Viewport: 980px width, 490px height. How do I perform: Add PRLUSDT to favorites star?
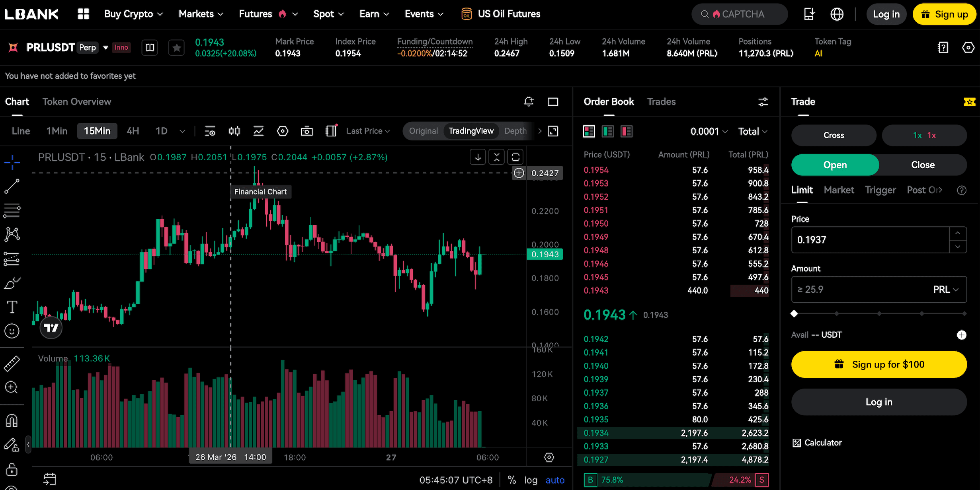pos(177,48)
